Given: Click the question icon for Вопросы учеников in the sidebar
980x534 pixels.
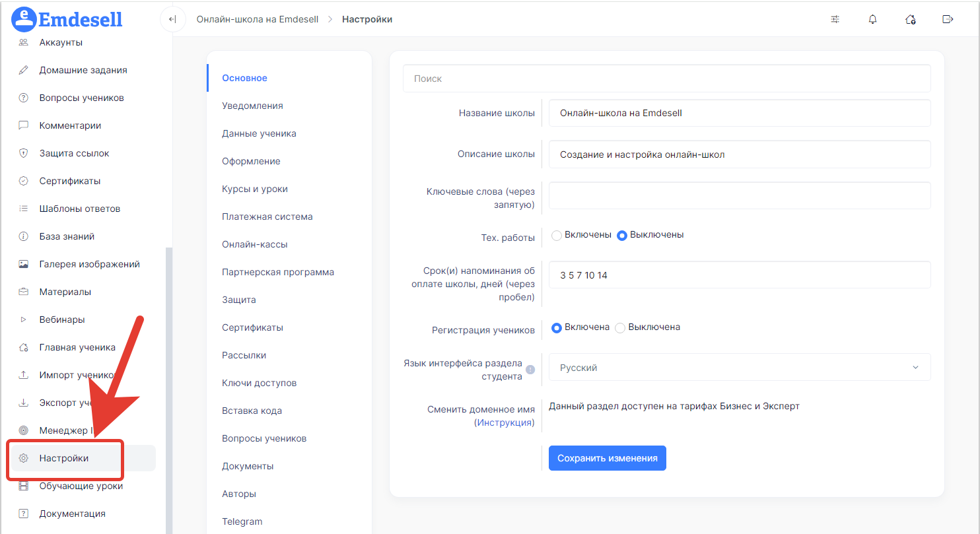Looking at the screenshot, I should pos(24,98).
